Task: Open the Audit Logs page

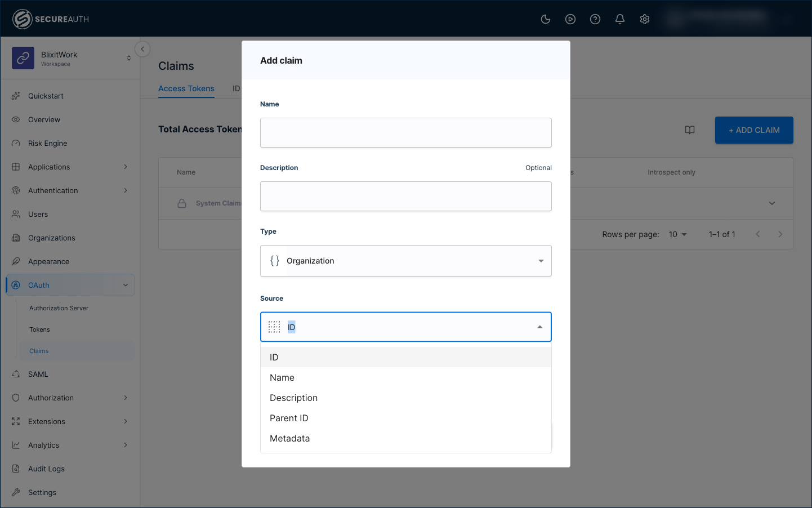Action: tap(46, 469)
